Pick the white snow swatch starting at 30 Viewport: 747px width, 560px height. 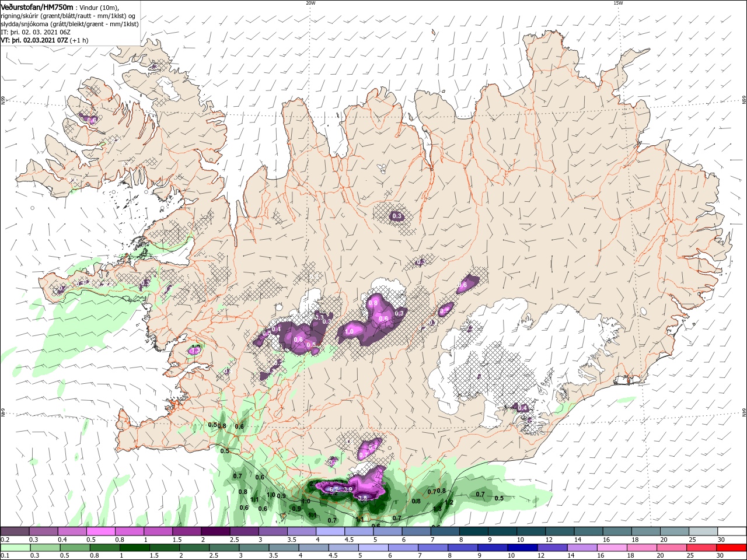click(731, 531)
